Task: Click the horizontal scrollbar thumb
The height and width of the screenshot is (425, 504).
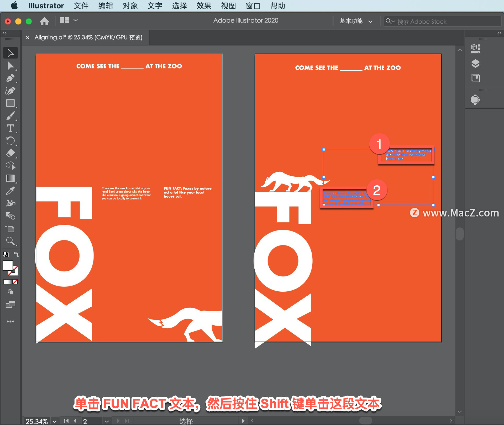Action: click(x=365, y=421)
